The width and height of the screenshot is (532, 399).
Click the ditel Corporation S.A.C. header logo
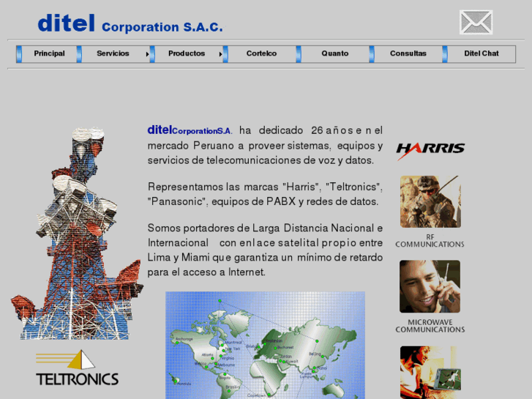click(131, 23)
